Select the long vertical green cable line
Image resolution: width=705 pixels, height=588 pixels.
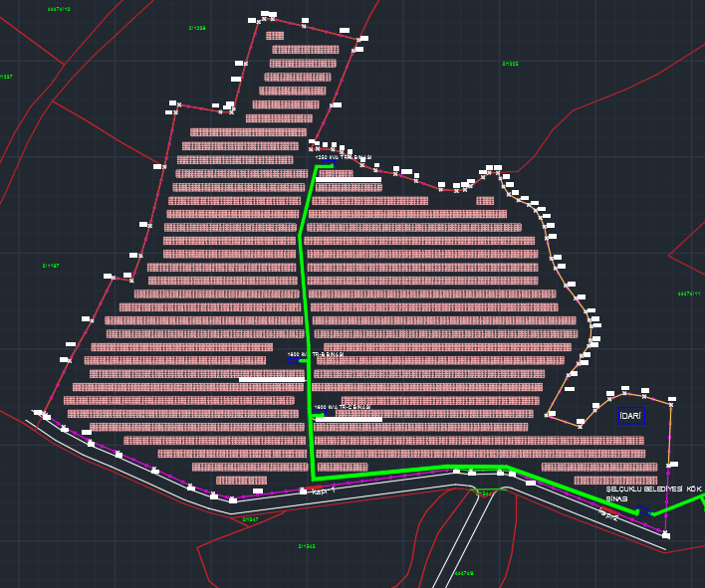tap(306, 318)
